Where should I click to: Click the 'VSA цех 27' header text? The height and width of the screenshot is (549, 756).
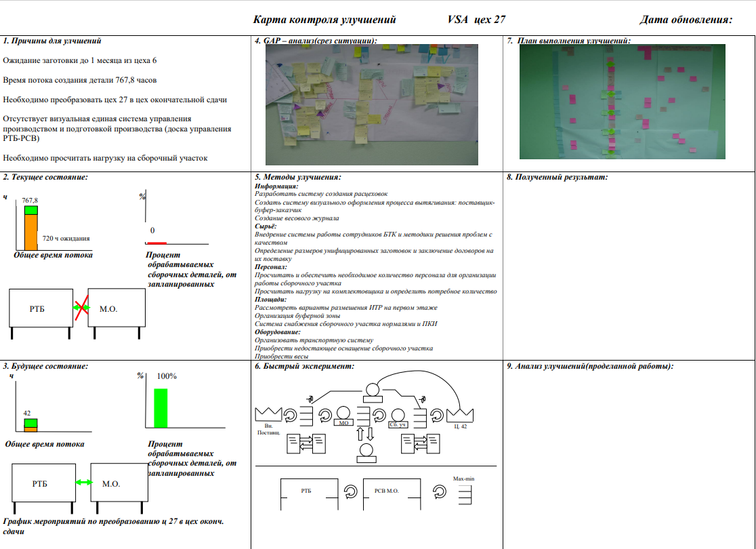[476, 19]
